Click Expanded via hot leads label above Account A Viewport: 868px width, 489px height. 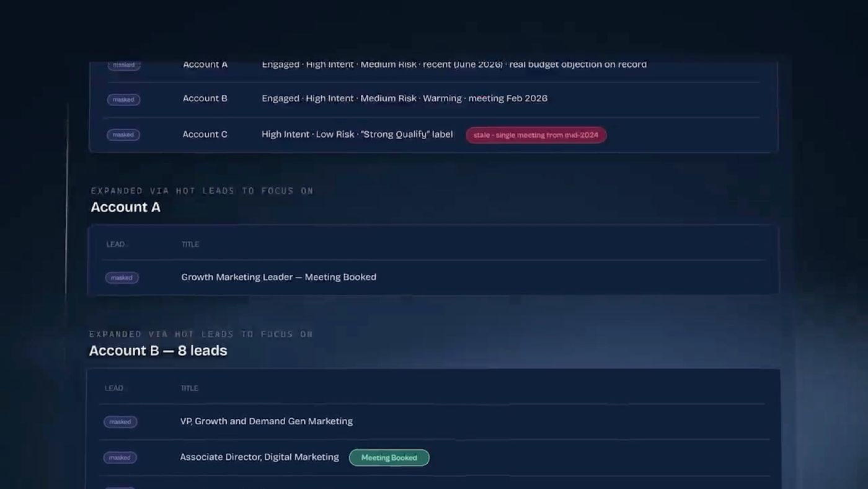point(202,191)
